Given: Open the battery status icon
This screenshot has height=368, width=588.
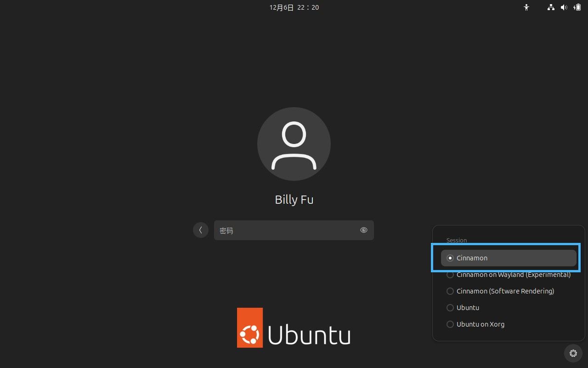Looking at the screenshot, I should (x=577, y=7).
